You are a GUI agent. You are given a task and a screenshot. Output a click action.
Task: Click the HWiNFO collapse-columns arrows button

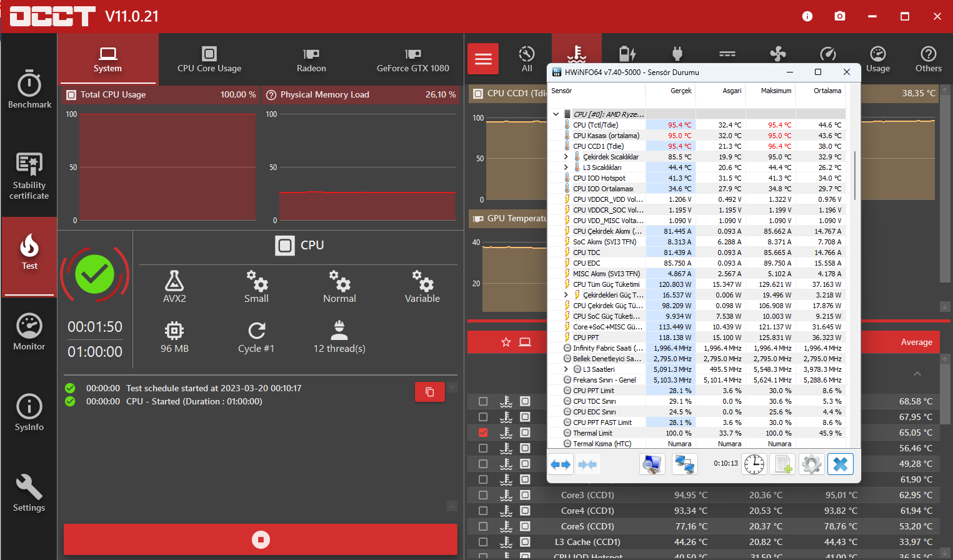click(587, 464)
